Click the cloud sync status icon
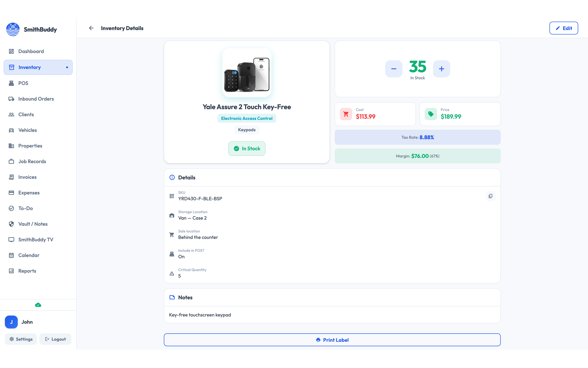Screen dimensions: 588x368 pos(38,305)
